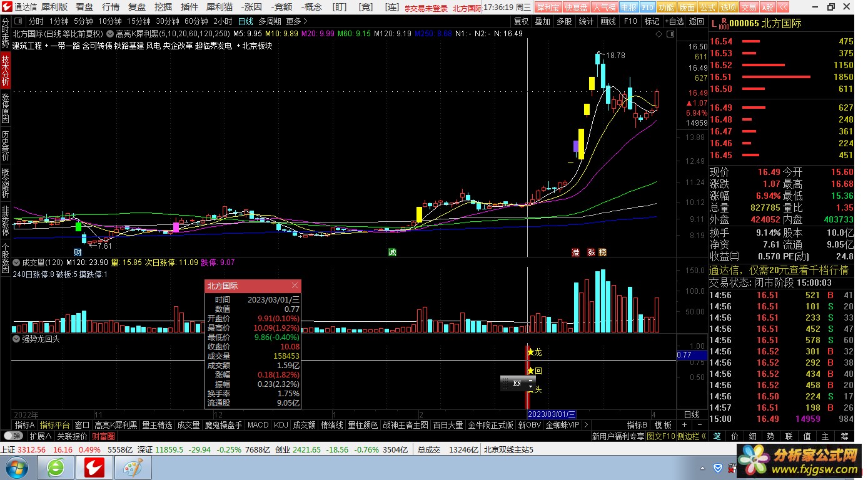Click the 犀利宝 red button
The width and height of the screenshot is (868, 480).
[x=548, y=7]
